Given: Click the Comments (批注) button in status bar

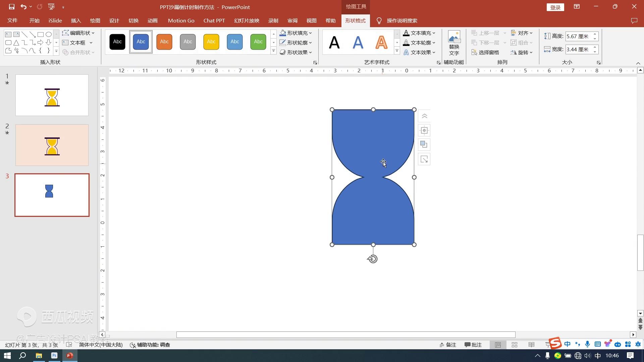Looking at the screenshot, I should [473, 345].
